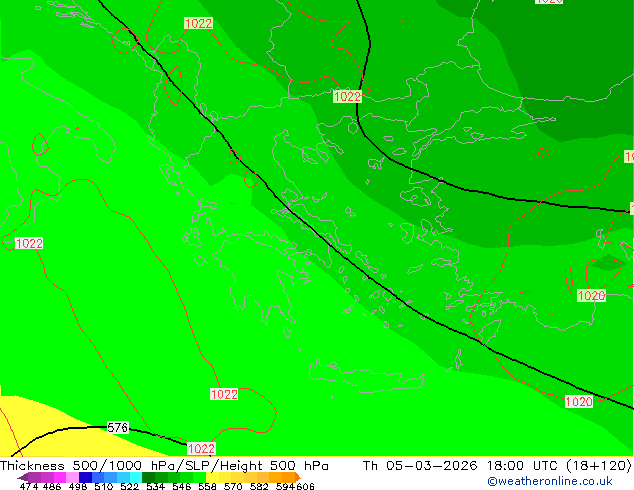The height and width of the screenshot is (490, 634).
Task: Pick the dark orange swatch above 594
Action: 289,477
